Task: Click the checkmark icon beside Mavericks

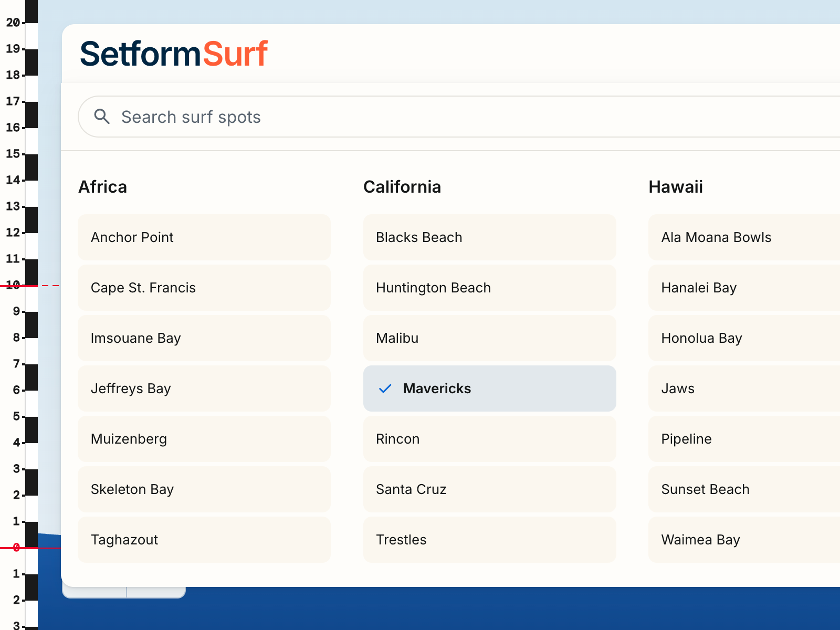Action: (385, 388)
